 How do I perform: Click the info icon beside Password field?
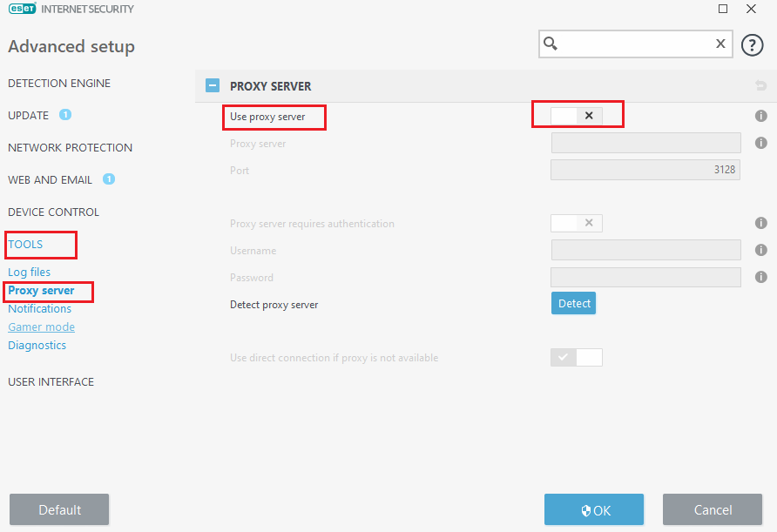[x=760, y=278]
